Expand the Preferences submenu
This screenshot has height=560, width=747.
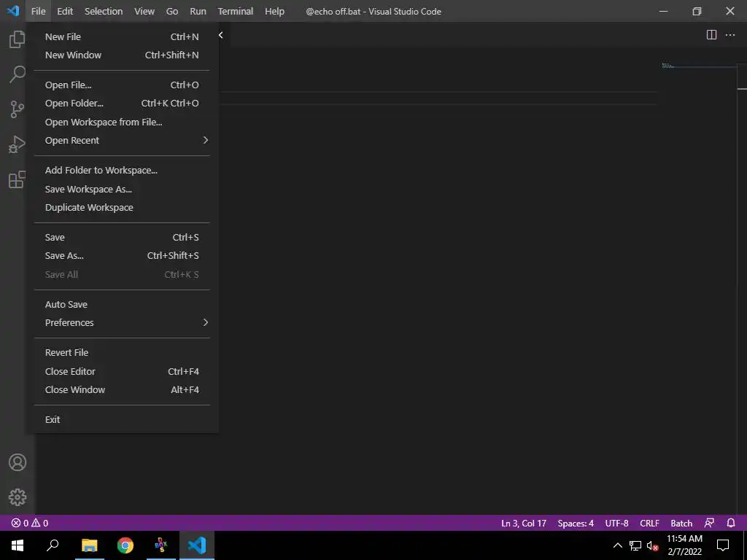pyautogui.click(x=122, y=322)
